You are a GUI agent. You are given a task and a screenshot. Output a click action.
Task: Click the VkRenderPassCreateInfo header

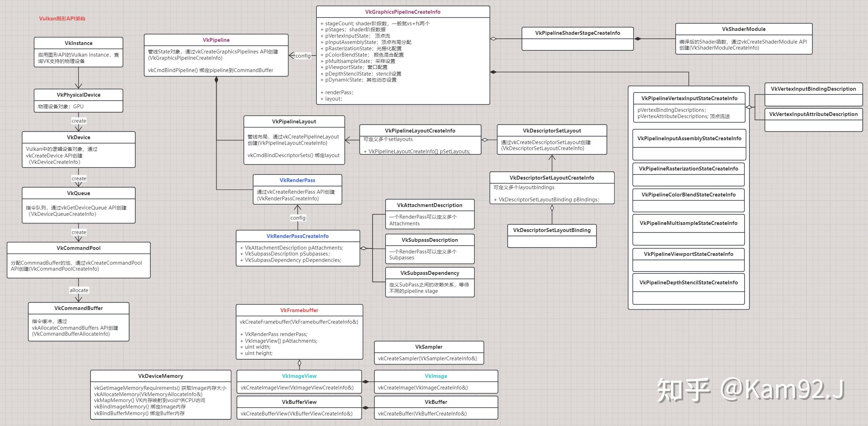297,236
